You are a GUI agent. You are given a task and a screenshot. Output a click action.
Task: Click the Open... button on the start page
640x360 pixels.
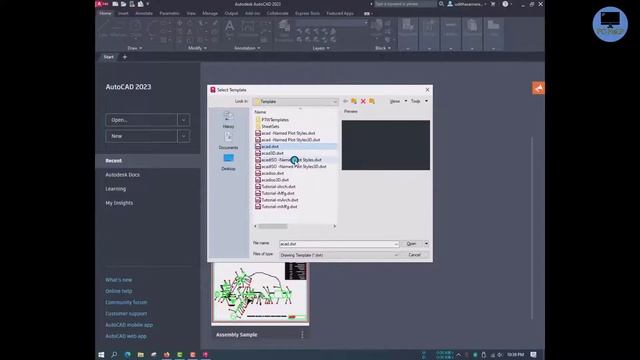coord(141,120)
